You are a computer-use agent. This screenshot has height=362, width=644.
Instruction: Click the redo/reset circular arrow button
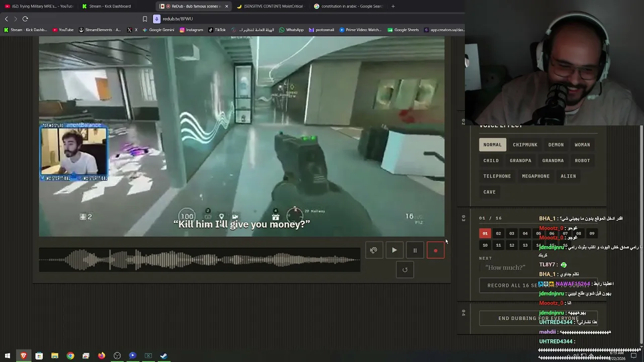[405, 269]
